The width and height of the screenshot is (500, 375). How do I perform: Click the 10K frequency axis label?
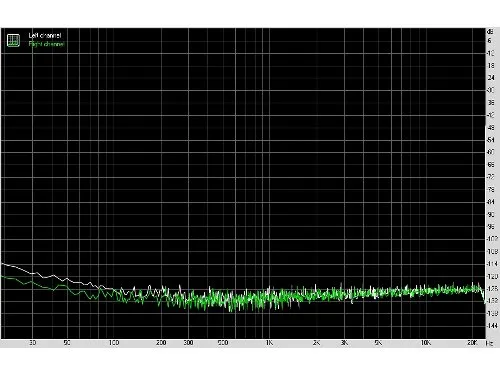[426, 343]
